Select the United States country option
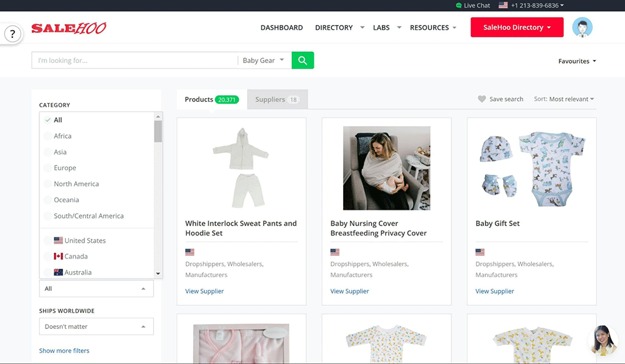The width and height of the screenshot is (625, 364). (x=84, y=240)
